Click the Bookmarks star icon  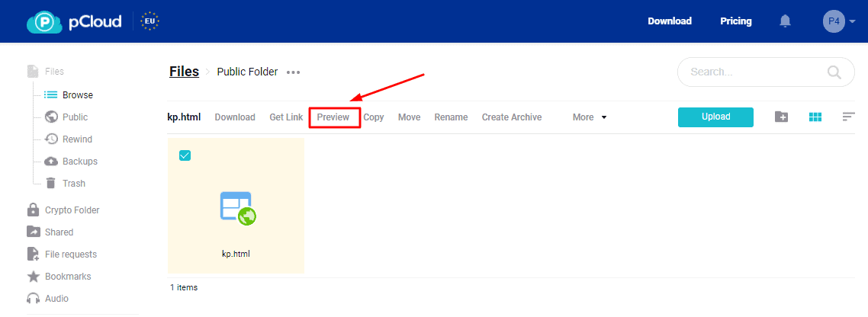pos(34,276)
